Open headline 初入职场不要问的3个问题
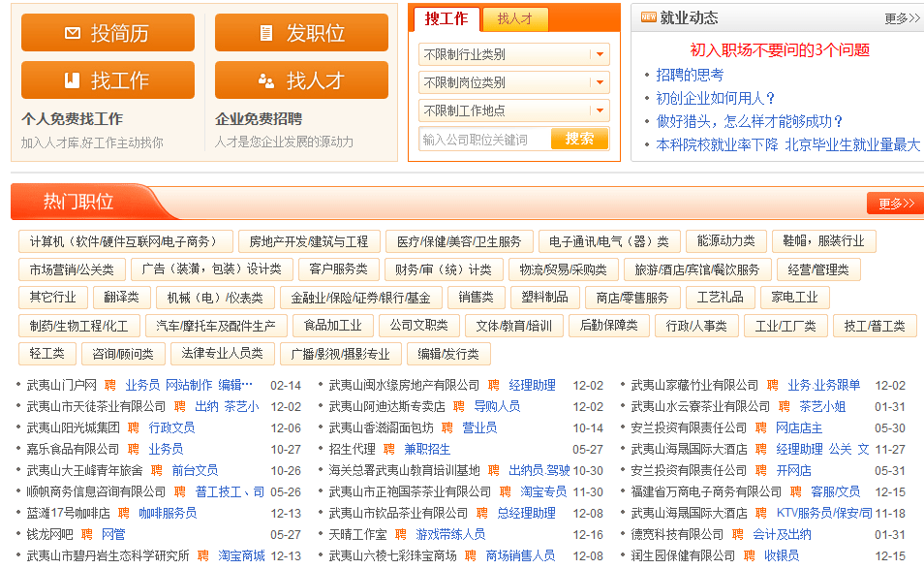This screenshot has height=569, width=924. click(x=780, y=50)
